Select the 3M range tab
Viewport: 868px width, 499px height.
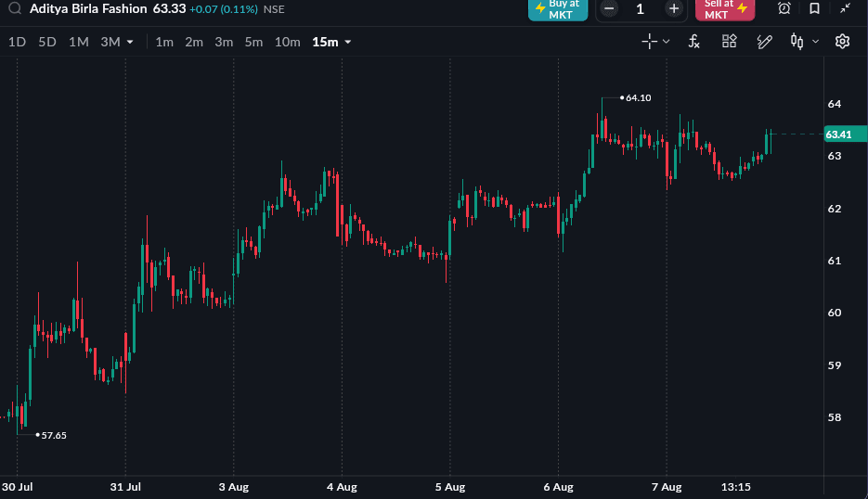(110, 42)
